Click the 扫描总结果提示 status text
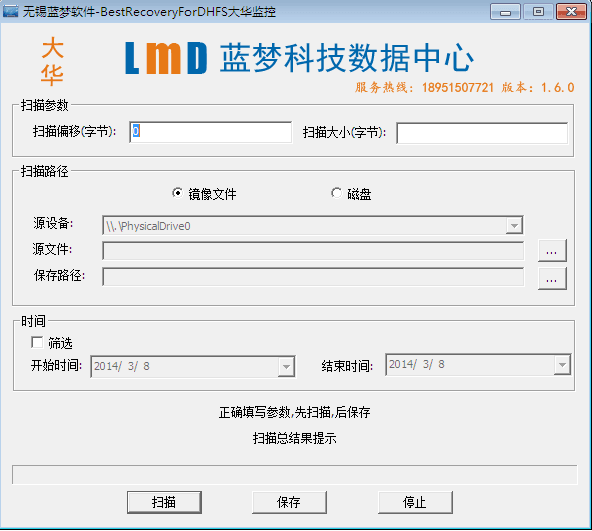592x531 pixels. click(294, 438)
